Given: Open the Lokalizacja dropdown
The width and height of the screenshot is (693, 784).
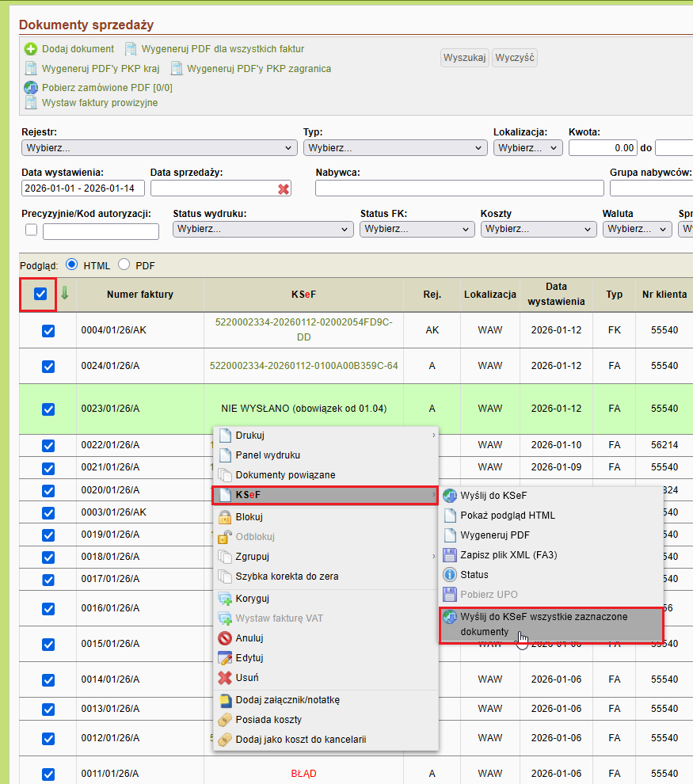Looking at the screenshot, I should pos(527,147).
